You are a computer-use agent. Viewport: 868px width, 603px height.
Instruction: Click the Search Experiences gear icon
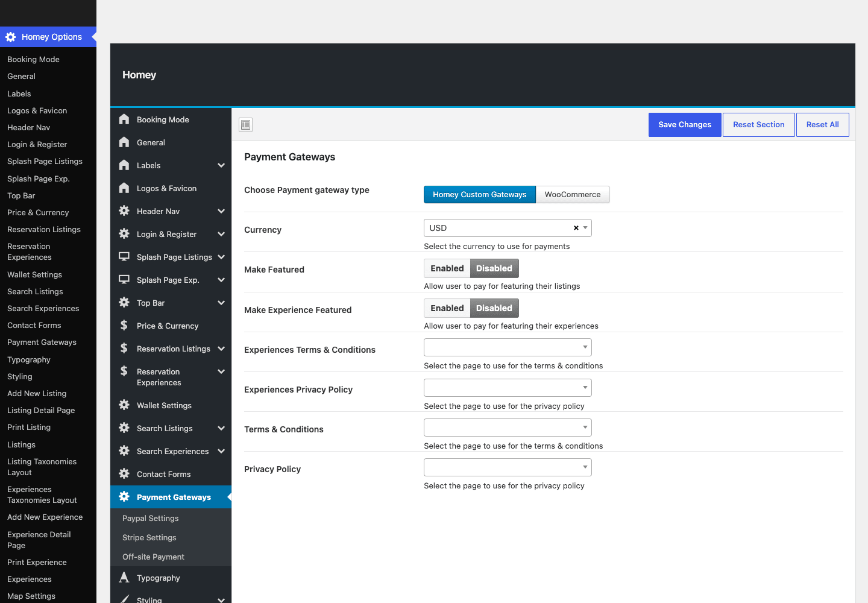pos(124,451)
